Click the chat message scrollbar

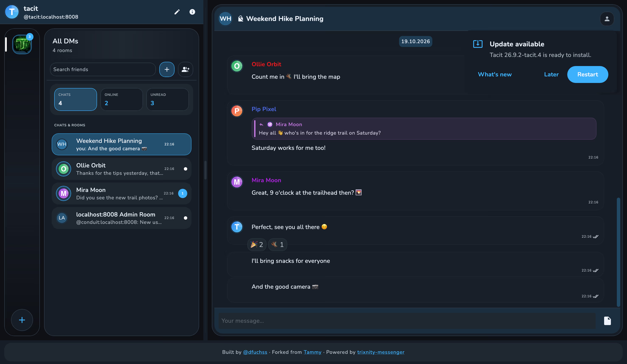pos(618,252)
